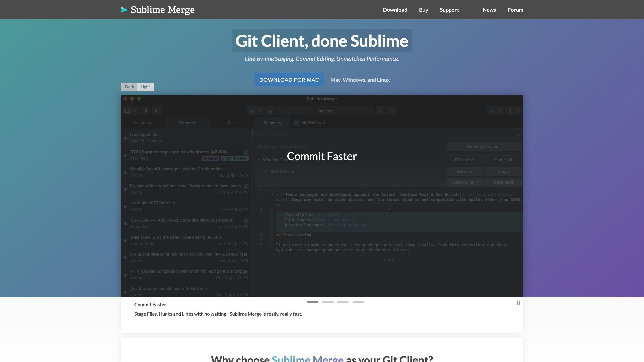This screenshot has width=644, height=362.
Task: Switch to the Files tab
Action: 232,123
